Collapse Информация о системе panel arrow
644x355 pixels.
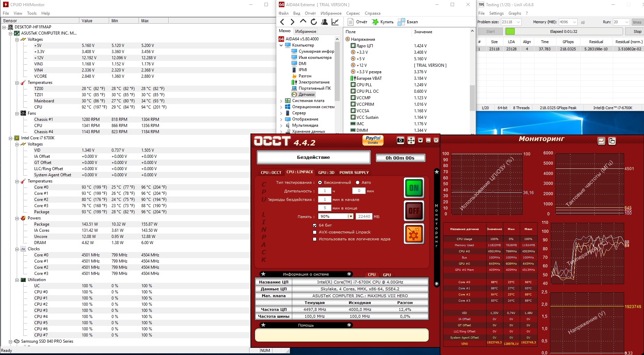pyautogui.click(x=349, y=274)
